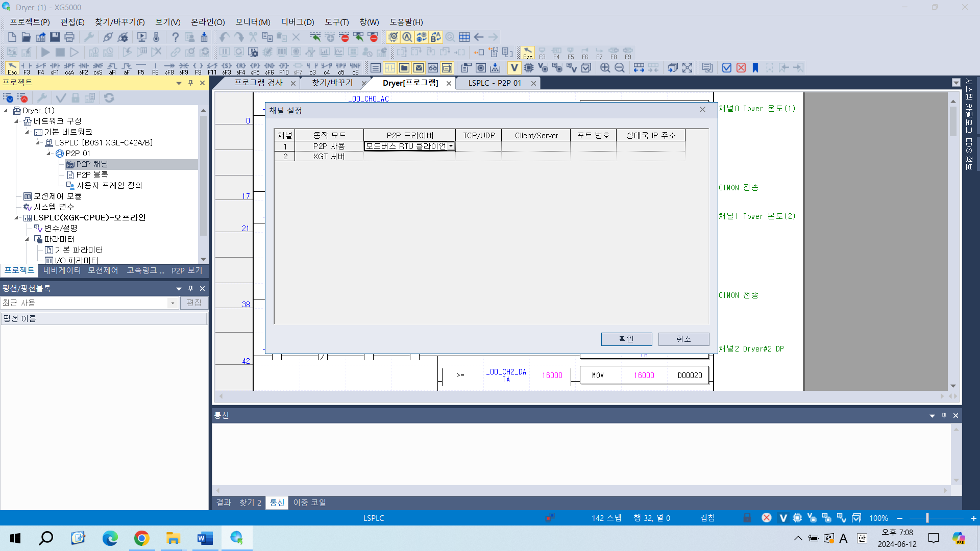The width and height of the screenshot is (980, 551).
Task: Confirm channel settings with 확인 button
Action: (626, 339)
